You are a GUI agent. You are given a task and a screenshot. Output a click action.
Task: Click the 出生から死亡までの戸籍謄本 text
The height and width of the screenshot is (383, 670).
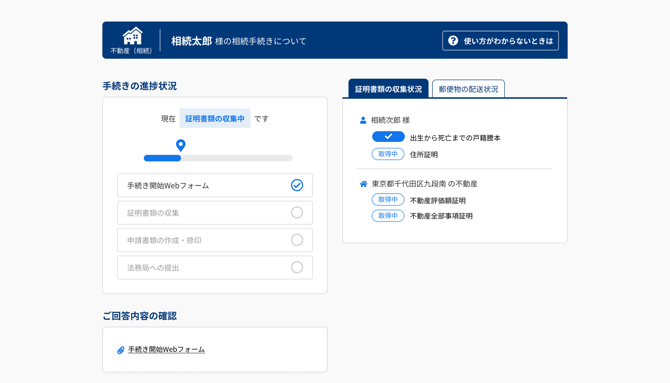tap(455, 138)
